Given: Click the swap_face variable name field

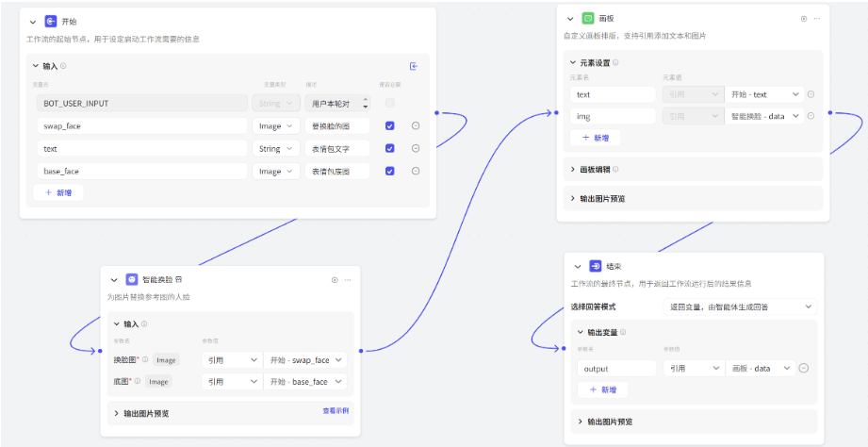Looking at the screenshot, I should (x=142, y=125).
